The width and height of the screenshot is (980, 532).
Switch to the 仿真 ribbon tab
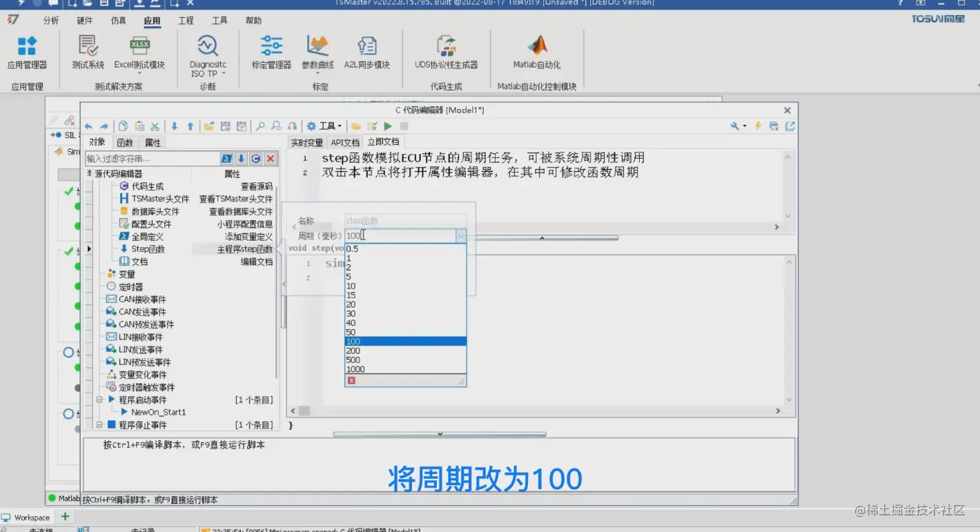[119, 21]
